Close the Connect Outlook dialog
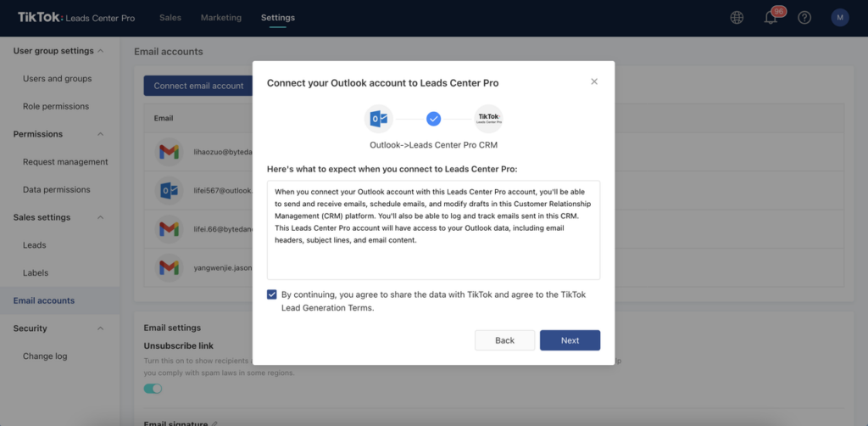This screenshot has width=868, height=426. pos(594,82)
